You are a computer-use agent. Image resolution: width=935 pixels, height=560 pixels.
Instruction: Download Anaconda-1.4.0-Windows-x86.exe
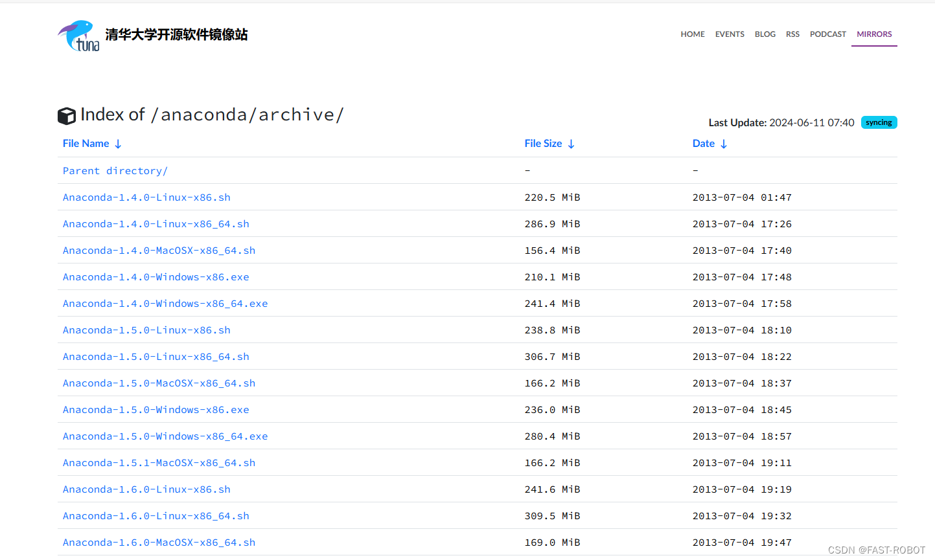[x=156, y=277]
